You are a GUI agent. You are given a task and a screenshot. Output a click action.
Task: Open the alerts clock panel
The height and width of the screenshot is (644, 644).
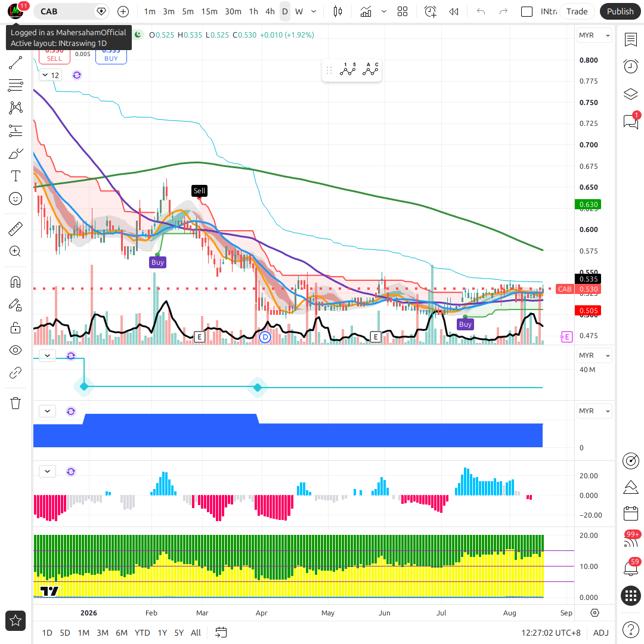click(x=631, y=67)
